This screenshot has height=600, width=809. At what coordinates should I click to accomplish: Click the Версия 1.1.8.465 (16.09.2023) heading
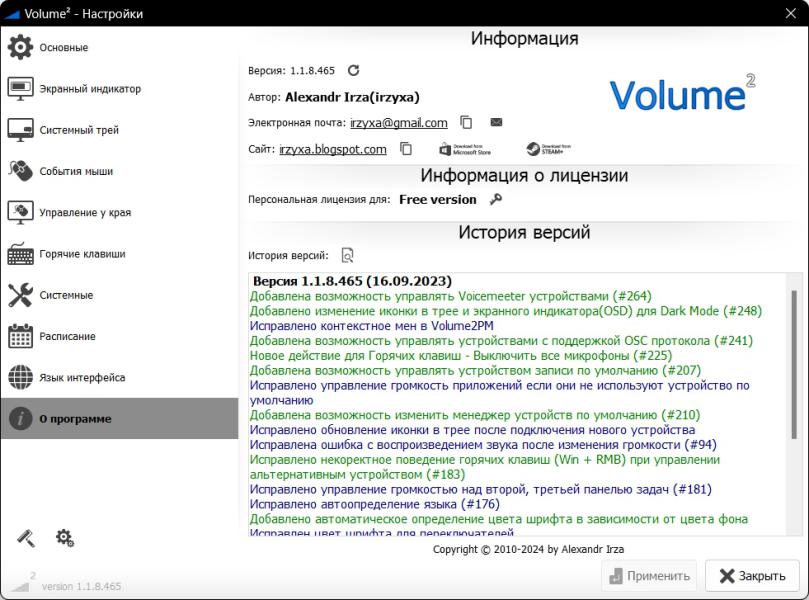(x=352, y=281)
